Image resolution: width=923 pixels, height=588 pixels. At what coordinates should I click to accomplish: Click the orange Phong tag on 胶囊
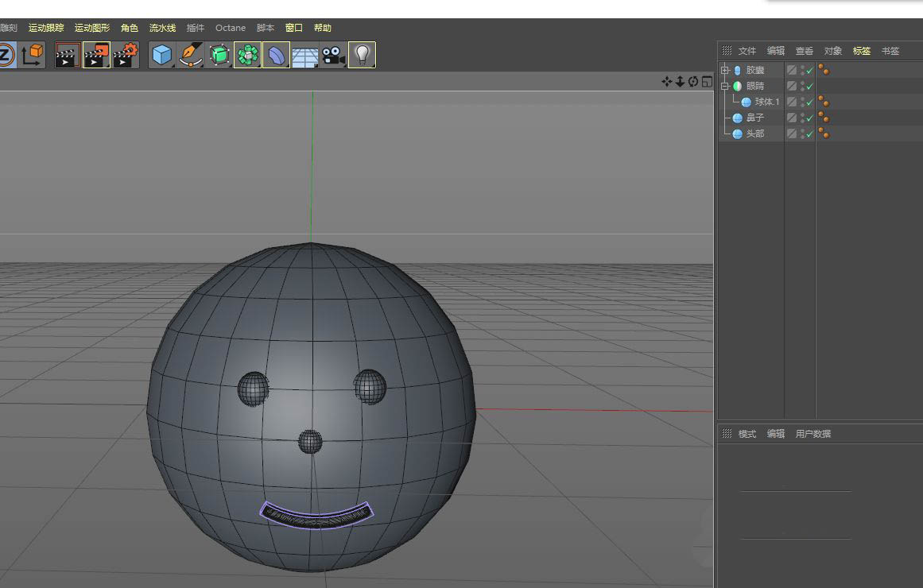[824, 70]
